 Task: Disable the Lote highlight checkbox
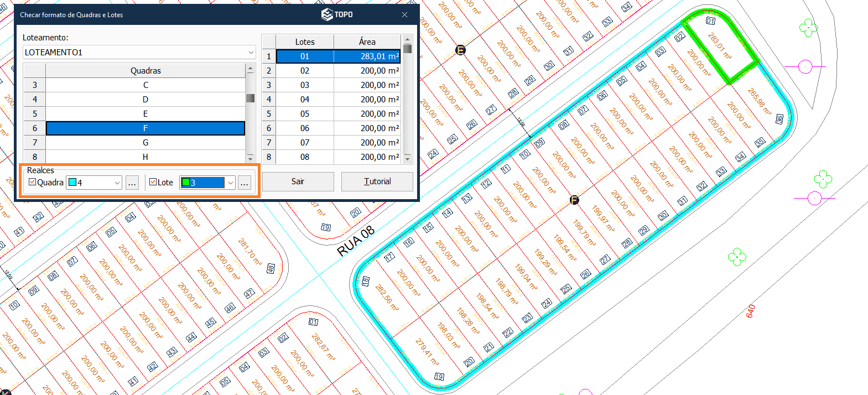(153, 182)
